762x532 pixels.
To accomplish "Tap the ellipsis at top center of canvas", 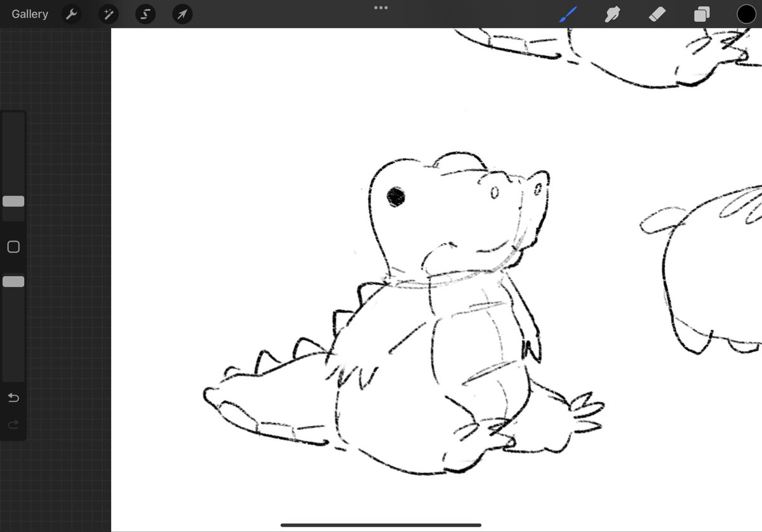I will pos(381,8).
